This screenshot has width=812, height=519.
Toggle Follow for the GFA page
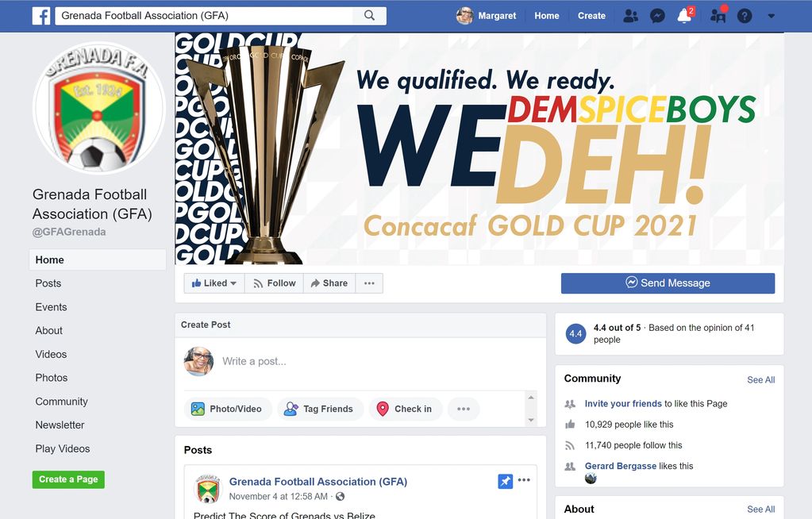point(274,283)
